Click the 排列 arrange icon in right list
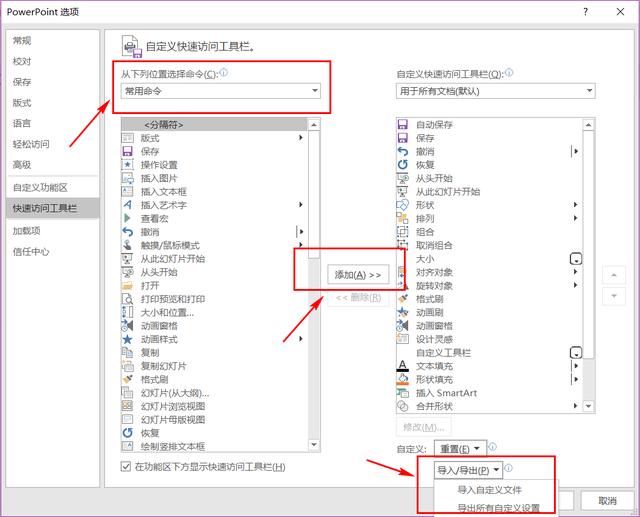 point(402,218)
